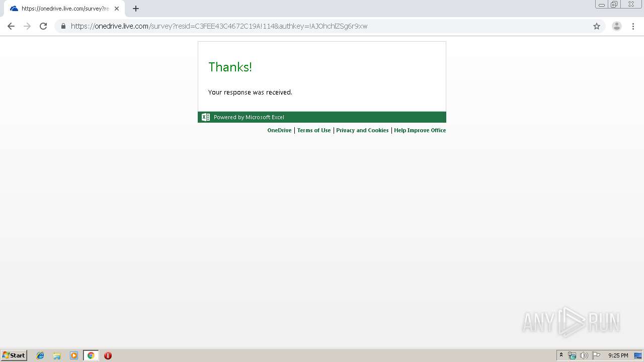This screenshot has height=362, width=644.
Task: Click the 'Your response was received.' text
Action: tap(250, 93)
